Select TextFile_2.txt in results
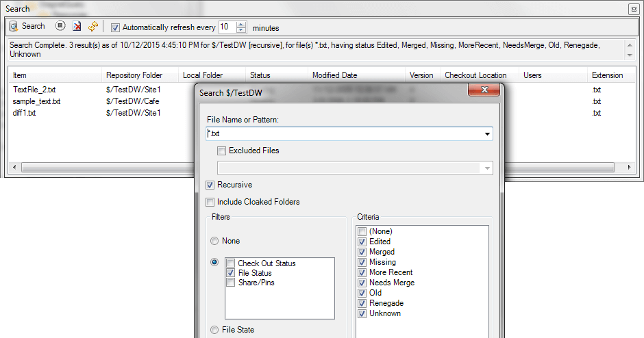The height and width of the screenshot is (338, 644). coord(33,90)
